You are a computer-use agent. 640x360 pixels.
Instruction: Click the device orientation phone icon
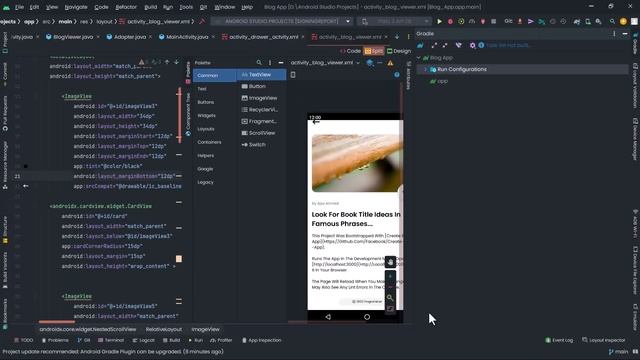(x=293, y=75)
